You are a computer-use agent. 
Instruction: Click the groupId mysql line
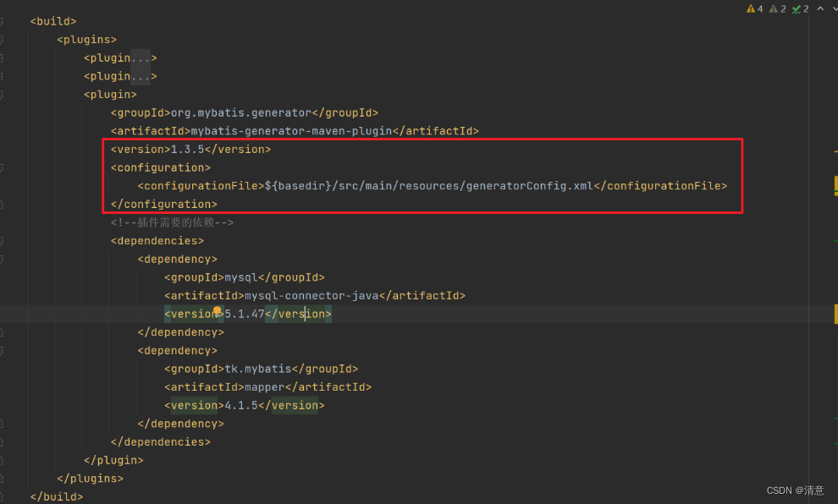pos(245,277)
